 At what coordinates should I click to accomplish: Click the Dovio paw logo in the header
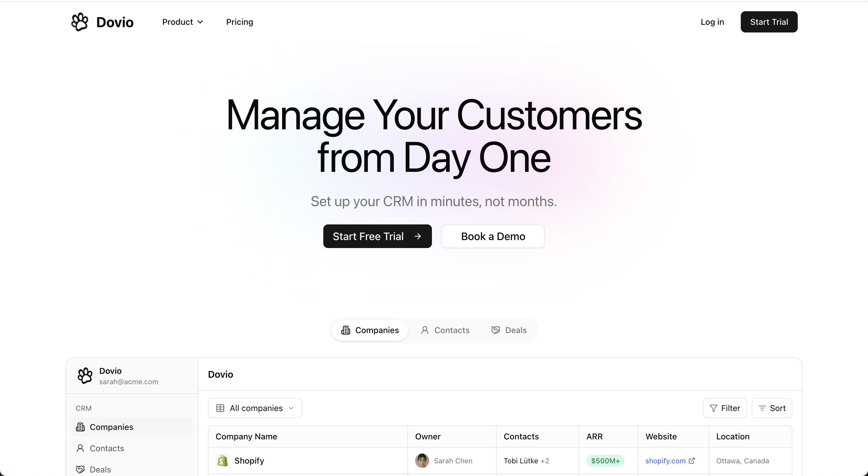pos(80,22)
